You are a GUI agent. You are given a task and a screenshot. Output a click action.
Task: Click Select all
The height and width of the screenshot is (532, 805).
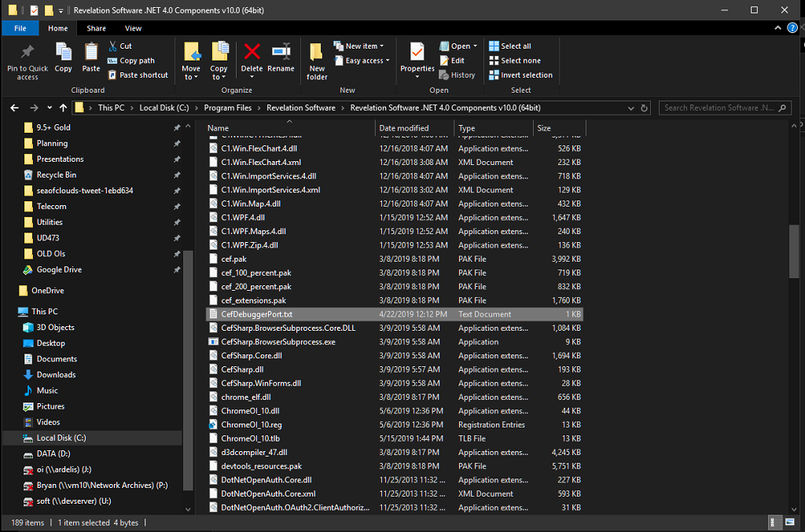tap(509, 46)
